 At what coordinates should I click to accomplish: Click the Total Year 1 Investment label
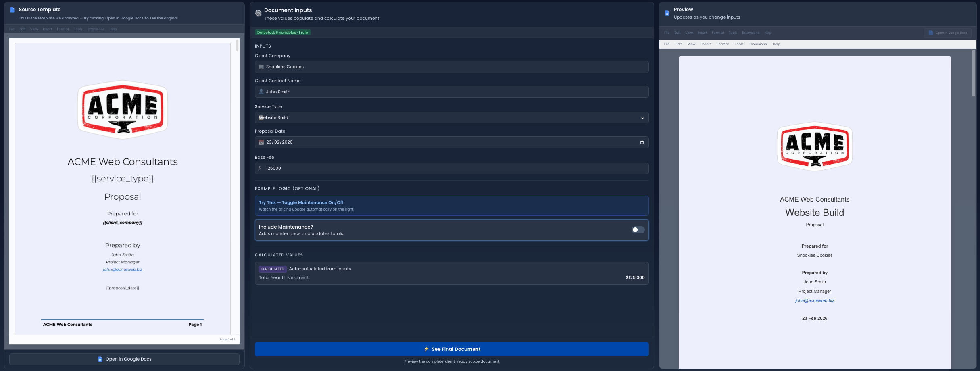coord(284,278)
